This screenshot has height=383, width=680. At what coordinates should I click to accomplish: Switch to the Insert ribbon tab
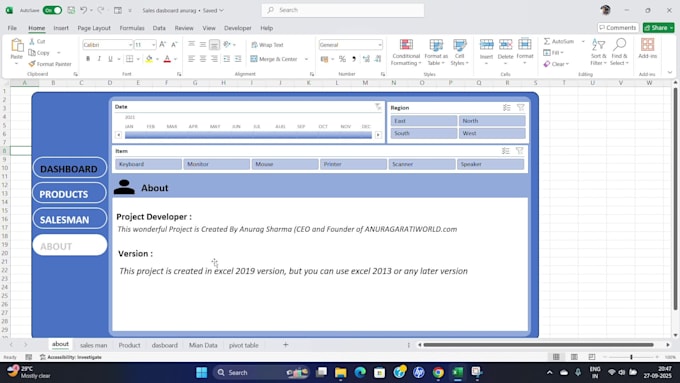click(61, 28)
